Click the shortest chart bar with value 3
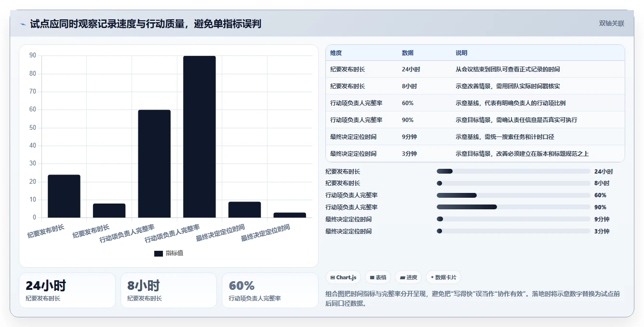 [x=290, y=215]
